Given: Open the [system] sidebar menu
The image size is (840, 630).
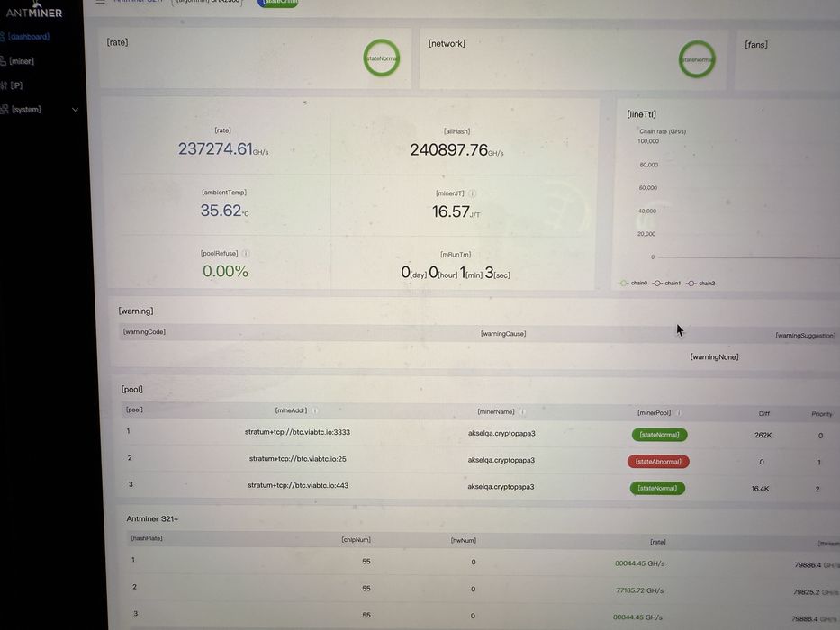Looking at the screenshot, I should 26,109.
